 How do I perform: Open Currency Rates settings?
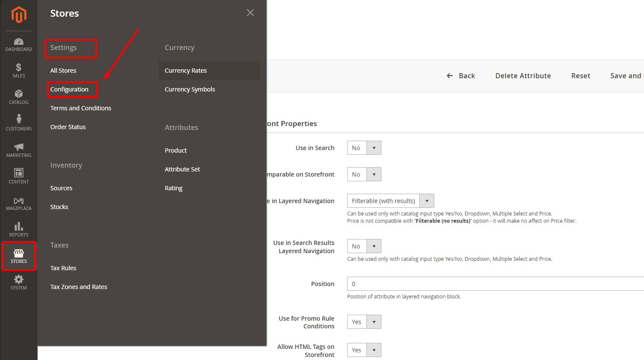(186, 70)
